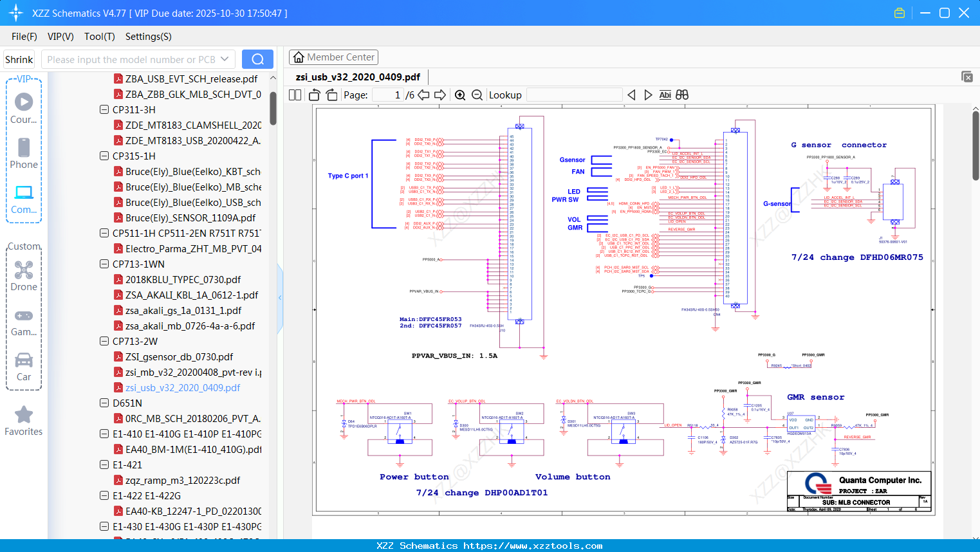The height and width of the screenshot is (552, 980).
Task: Click the document viewer vertical scrollbar
Action: tap(975, 145)
